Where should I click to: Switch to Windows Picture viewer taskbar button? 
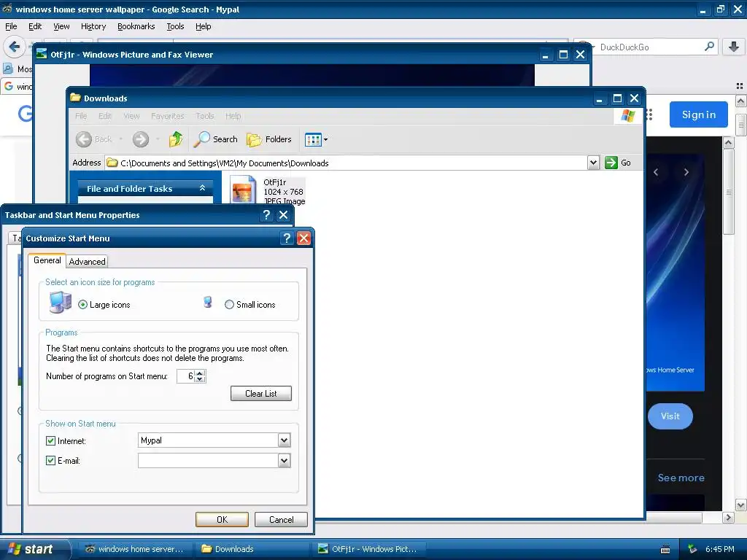(369, 549)
